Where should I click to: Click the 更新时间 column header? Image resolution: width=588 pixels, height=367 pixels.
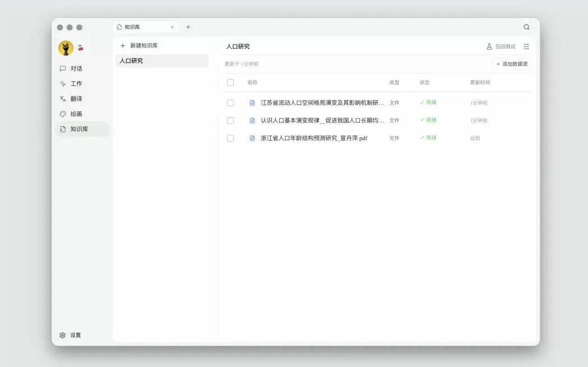480,82
